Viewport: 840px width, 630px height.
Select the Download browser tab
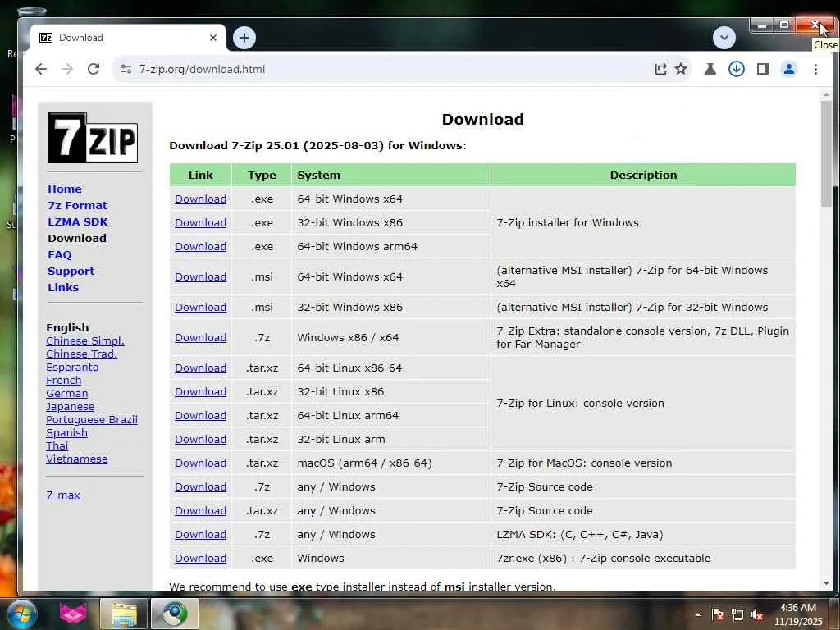coord(129,38)
